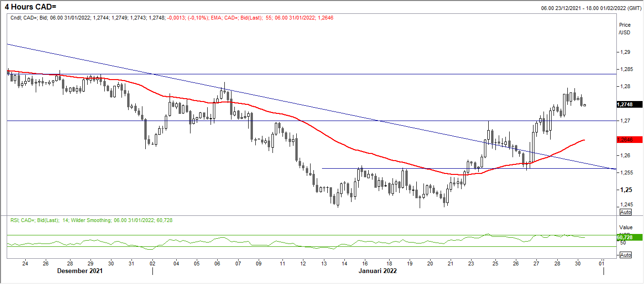This screenshot has width=644, height=284.
Task: Click the 1,29 price axis label
Action: (x=624, y=52)
